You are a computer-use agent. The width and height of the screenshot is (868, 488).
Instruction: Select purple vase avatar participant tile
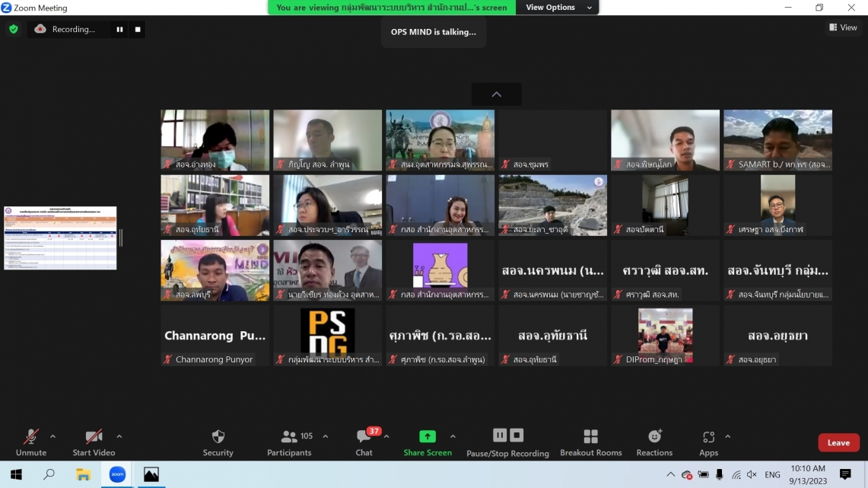(x=440, y=270)
